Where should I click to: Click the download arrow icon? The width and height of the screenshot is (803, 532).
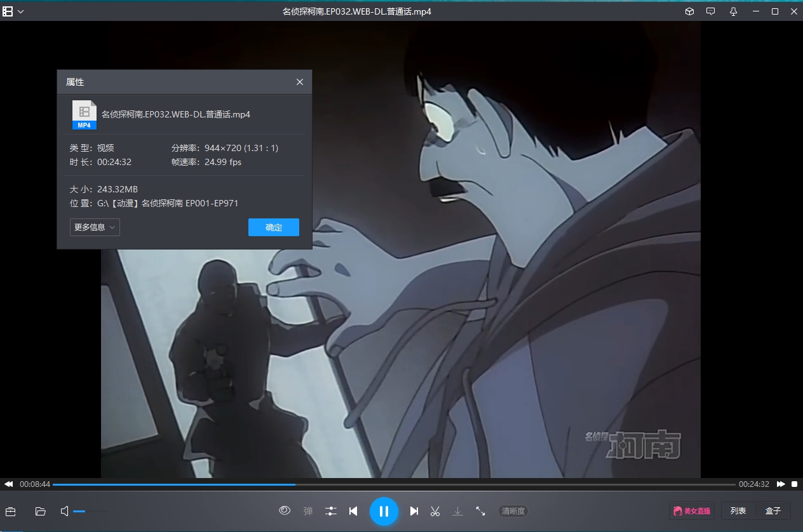point(457,511)
